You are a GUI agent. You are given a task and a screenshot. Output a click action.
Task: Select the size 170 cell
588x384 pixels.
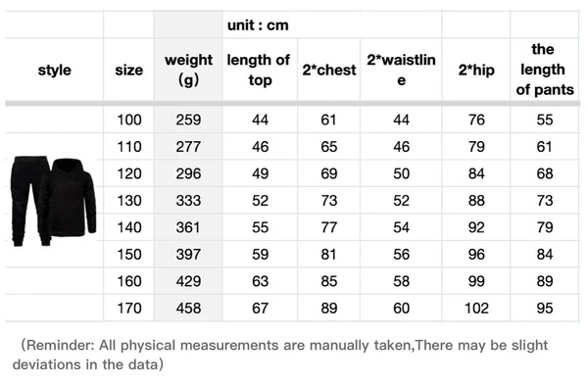pyautogui.click(x=128, y=308)
